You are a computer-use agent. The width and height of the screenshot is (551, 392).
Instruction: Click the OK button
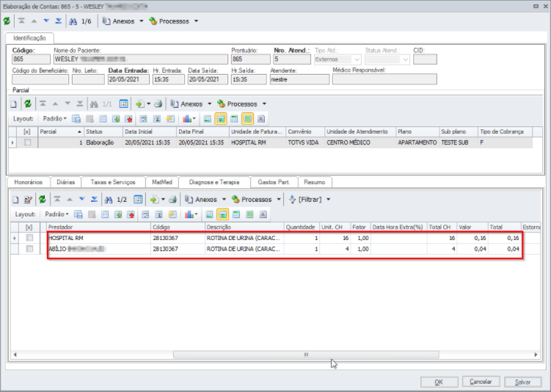click(439, 382)
